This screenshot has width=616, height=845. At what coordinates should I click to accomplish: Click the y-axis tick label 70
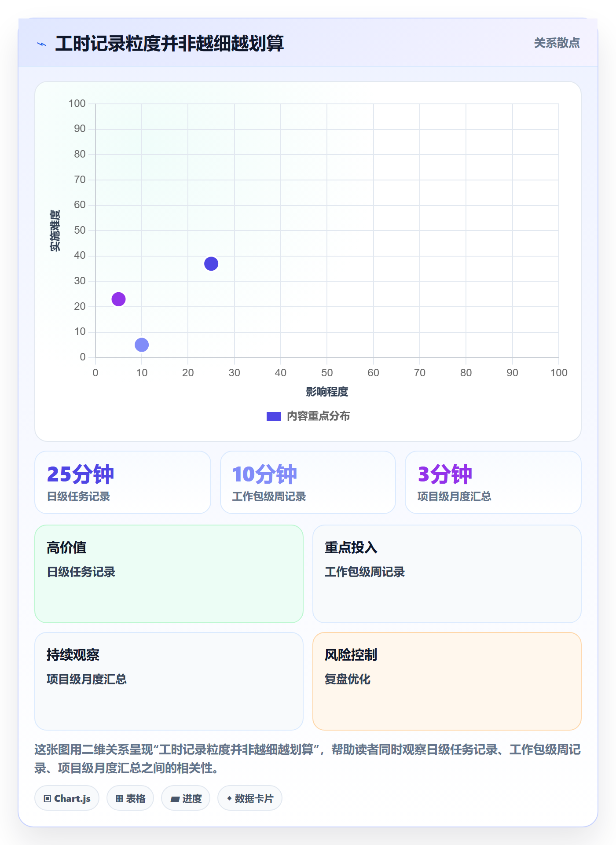pos(80,180)
